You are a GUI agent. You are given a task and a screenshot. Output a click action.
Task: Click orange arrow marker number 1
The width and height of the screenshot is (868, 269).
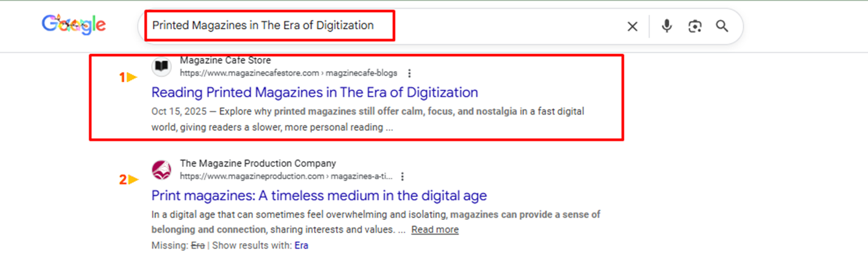click(129, 78)
